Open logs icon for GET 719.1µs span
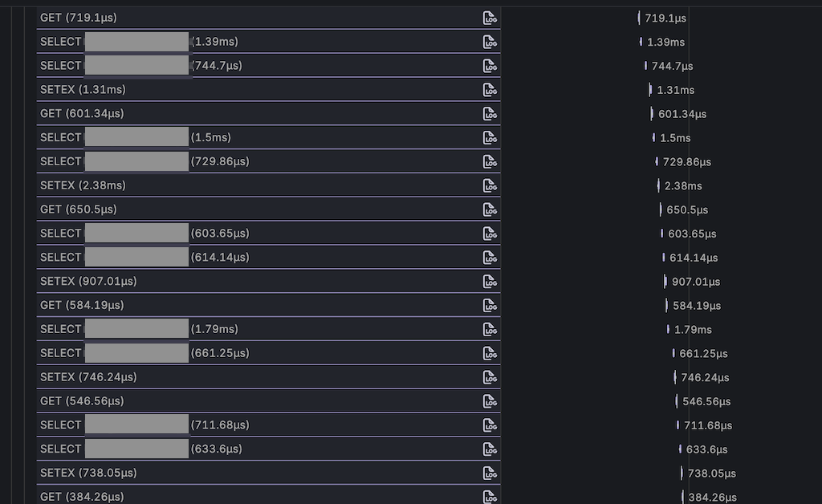This screenshot has height=504, width=822. tap(490, 18)
